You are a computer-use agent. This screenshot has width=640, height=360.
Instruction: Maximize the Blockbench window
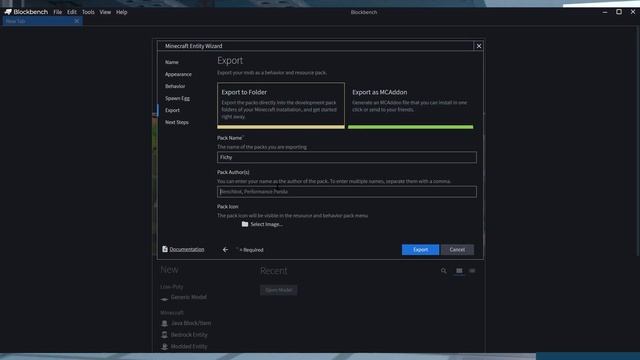(x=619, y=12)
